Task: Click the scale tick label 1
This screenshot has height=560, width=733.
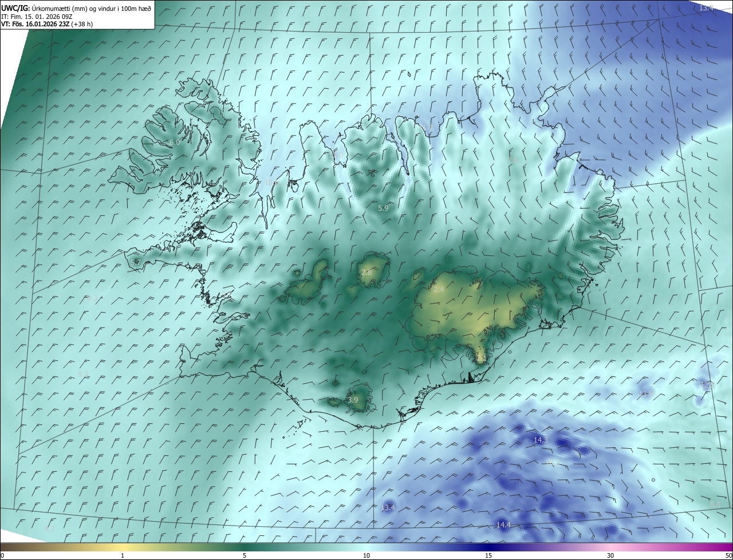Action: (123, 556)
